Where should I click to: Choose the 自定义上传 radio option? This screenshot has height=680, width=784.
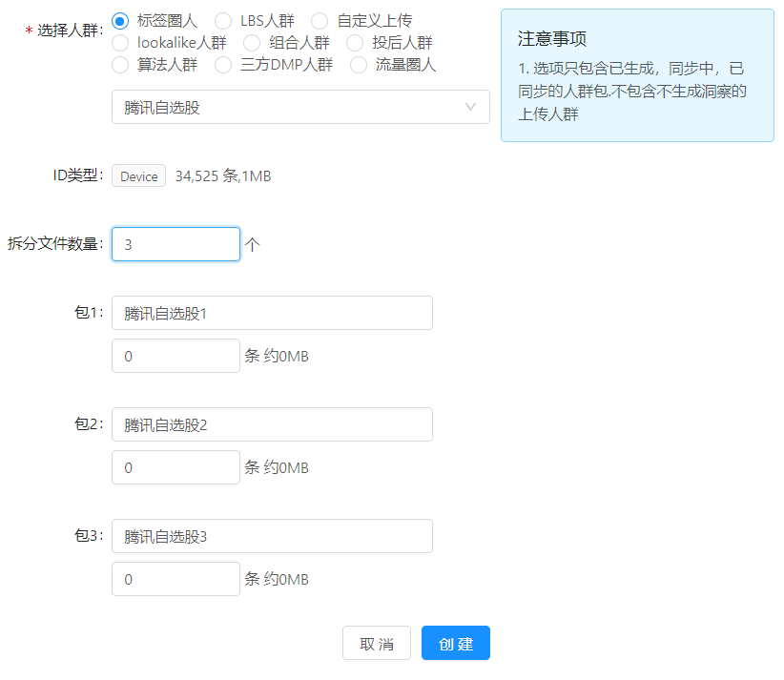click(x=320, y=21)
